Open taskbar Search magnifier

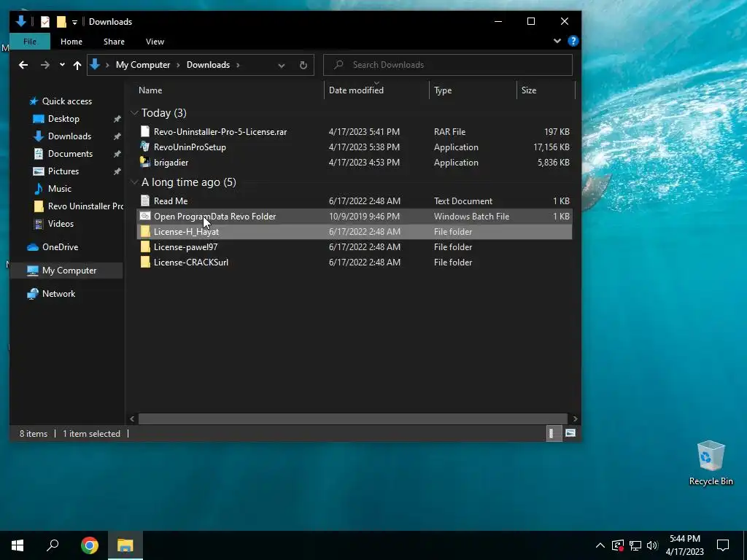[x=53, y=545]
